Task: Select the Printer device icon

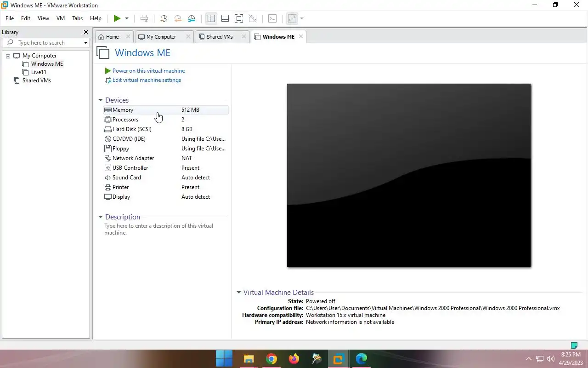Action: click(108, 187)
